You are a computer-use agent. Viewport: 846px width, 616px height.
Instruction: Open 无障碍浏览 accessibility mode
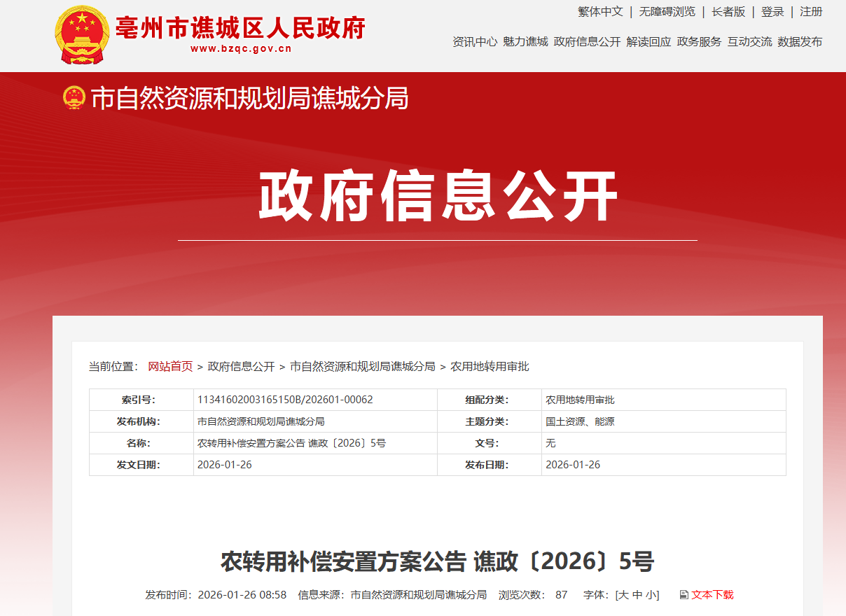pos(667,12)
